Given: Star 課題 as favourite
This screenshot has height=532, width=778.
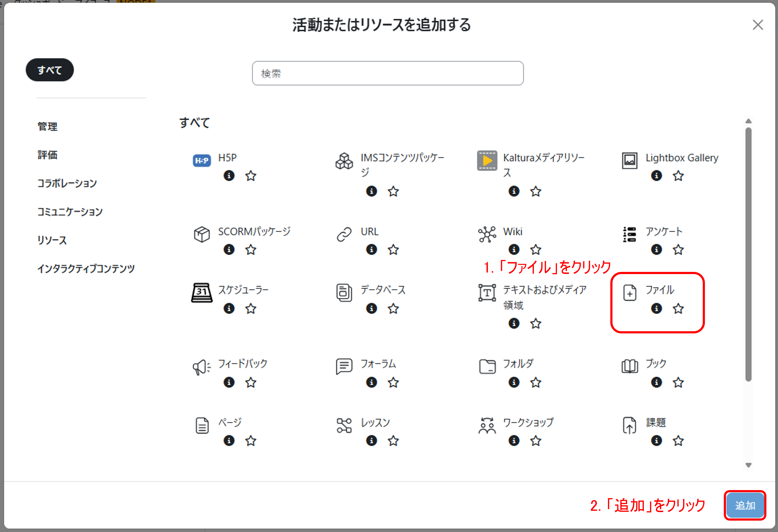Looking at the screenshot, I should [x=678, y=441].
